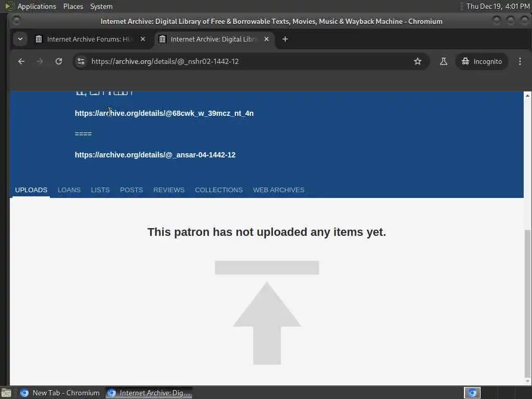
Task: Open the WEB ARCHIVES tab
Action: click(x=278, y=190)
